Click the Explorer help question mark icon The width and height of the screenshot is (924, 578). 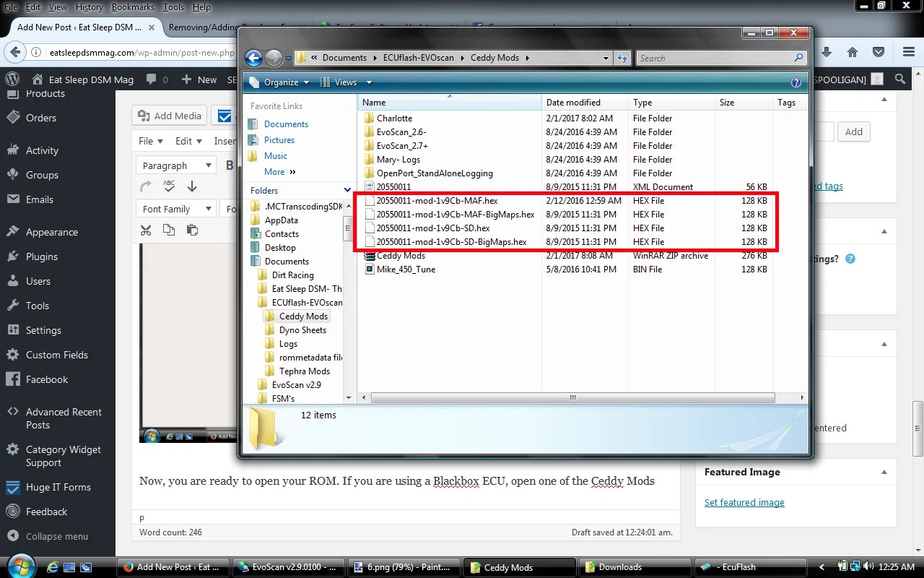pos(796,82)
